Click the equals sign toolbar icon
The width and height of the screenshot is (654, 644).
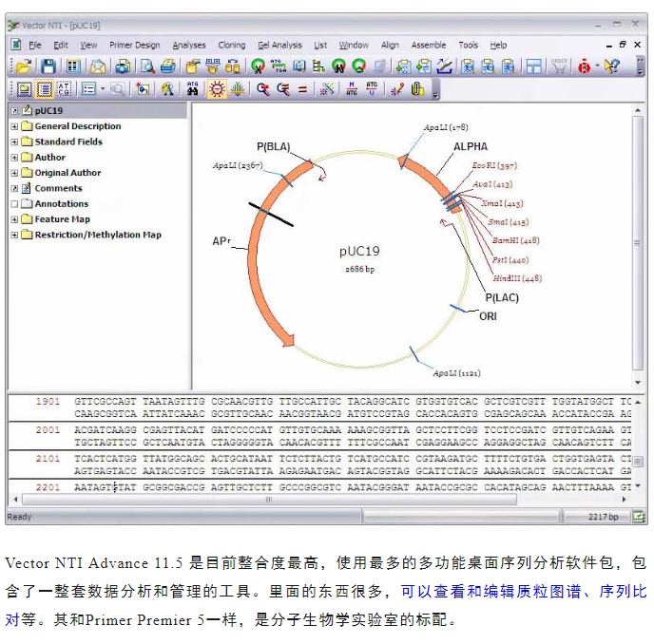pyautogui.click(x=303, y=88)
